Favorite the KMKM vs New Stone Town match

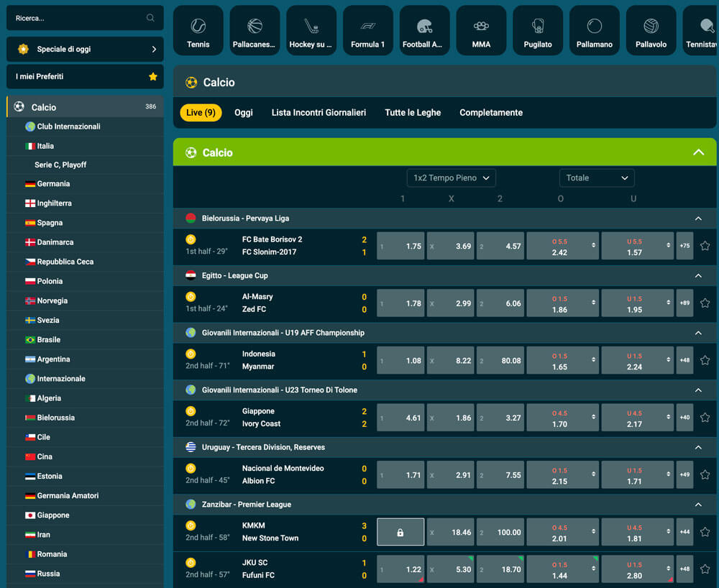(705, 532)
